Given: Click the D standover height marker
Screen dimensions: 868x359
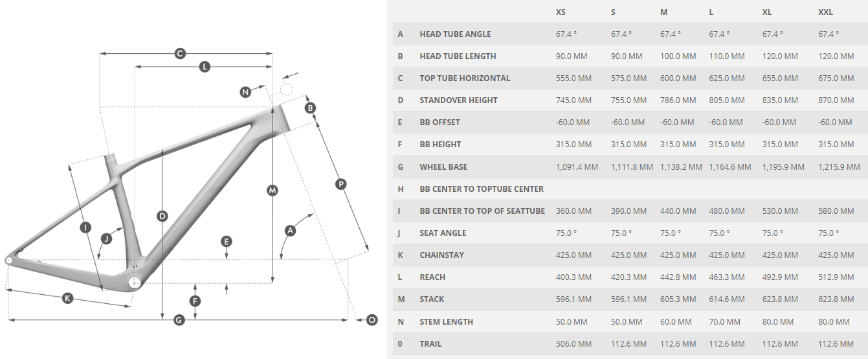Looking at the screenshot, I should pyautogui.click(x=162, y=216).
